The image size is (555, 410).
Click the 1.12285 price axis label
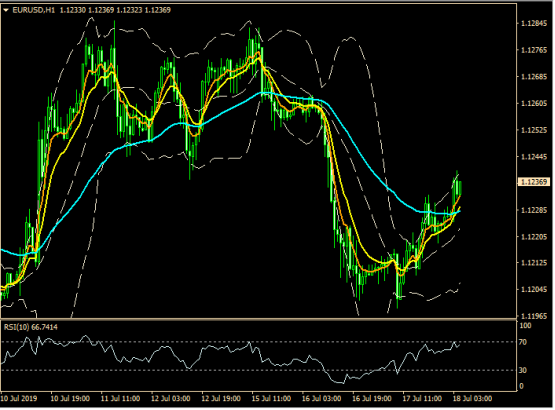534,211
